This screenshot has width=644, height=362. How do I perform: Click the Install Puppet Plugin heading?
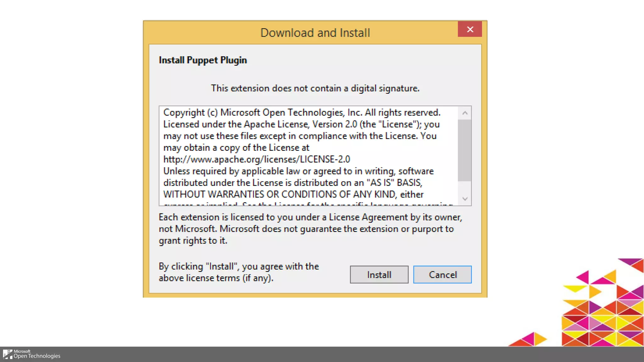pos(203,60)
